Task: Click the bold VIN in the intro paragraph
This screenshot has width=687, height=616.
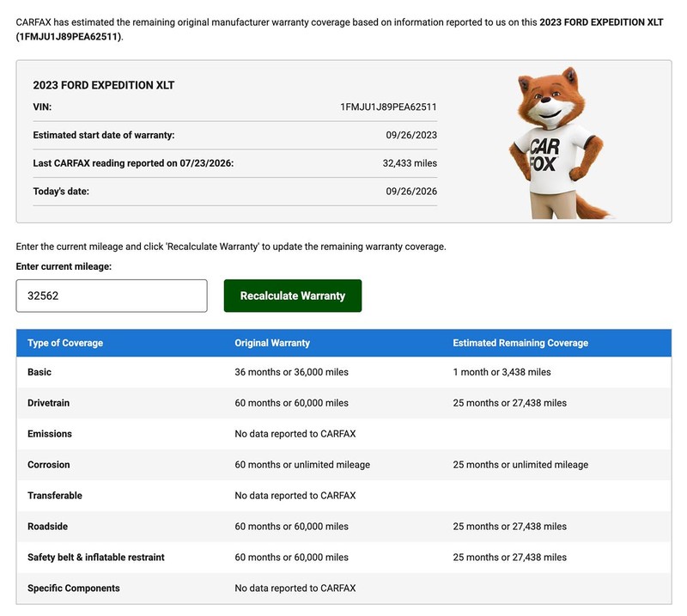Action: point(69,37)
